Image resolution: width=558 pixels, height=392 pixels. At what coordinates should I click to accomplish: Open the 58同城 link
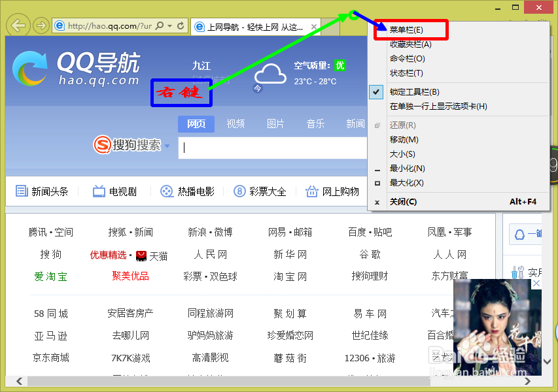click(50, 314)
